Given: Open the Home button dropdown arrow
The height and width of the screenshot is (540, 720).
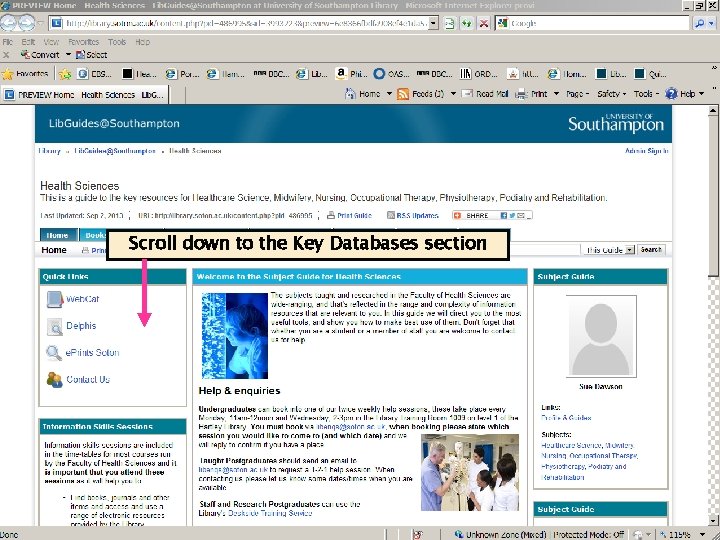Looking at the screenshot, I should 389,94.
